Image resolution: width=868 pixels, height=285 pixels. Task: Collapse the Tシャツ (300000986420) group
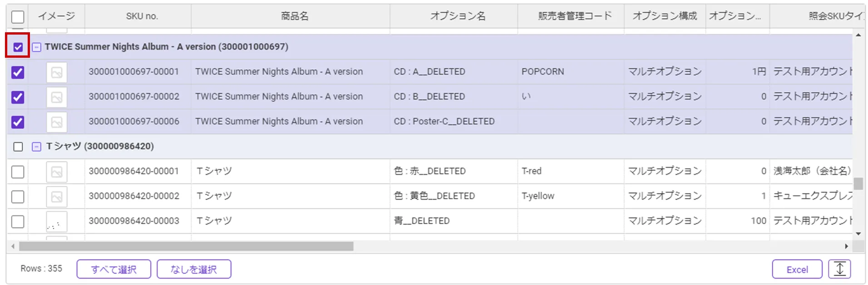(37, 147)
